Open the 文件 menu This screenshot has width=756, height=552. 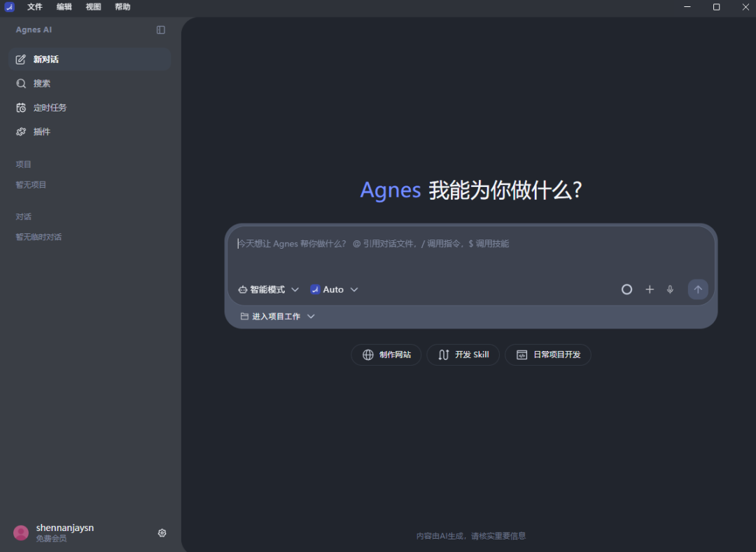[x=35, y=7]
